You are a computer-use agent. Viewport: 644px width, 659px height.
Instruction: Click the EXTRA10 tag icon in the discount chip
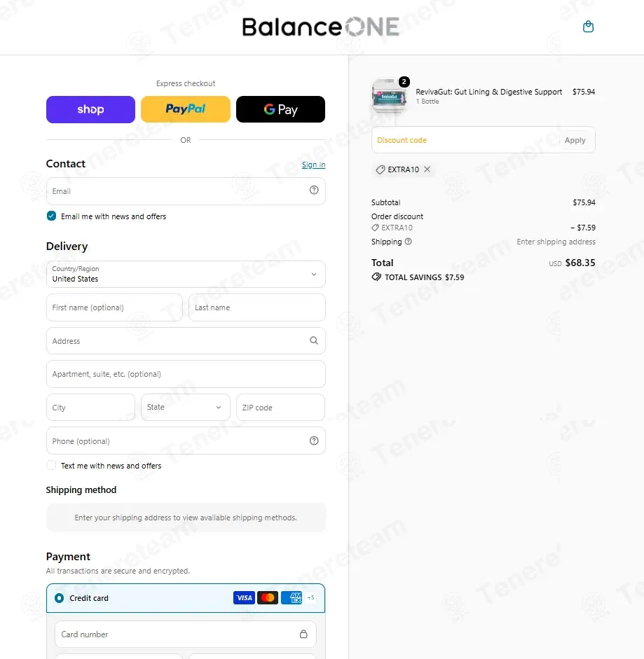pyautogui.click(x=381, y=169)
